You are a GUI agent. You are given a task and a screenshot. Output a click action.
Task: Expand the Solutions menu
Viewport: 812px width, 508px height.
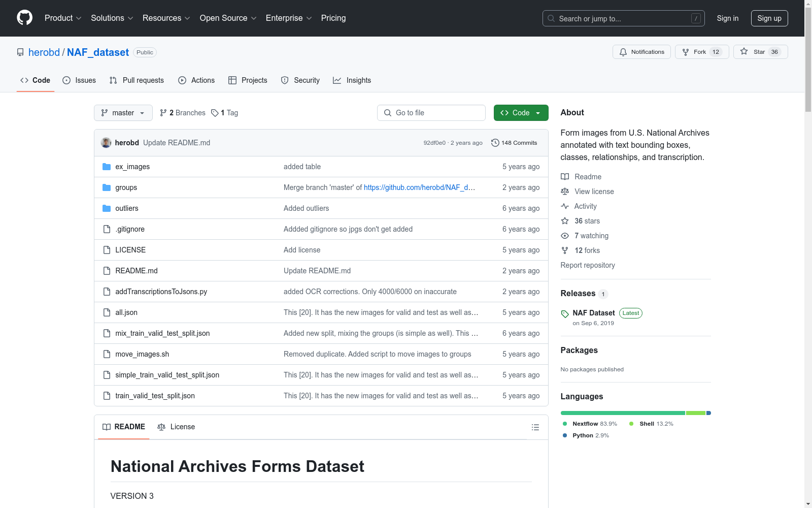tap(112, 18)
